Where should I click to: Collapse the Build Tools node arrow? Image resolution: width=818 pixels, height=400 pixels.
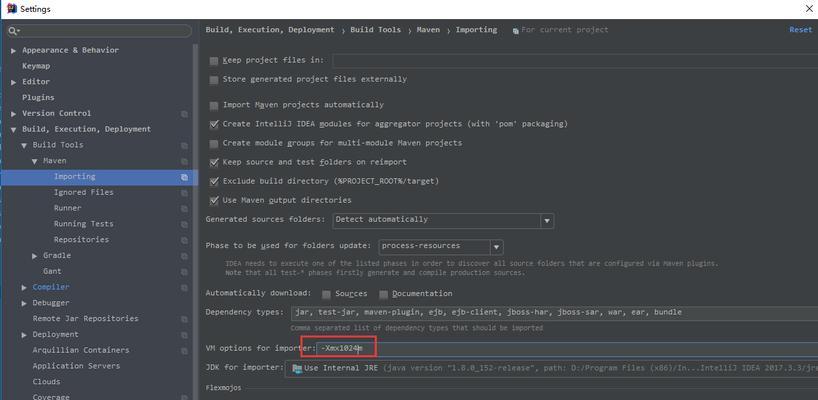click(x=24, y=146)
